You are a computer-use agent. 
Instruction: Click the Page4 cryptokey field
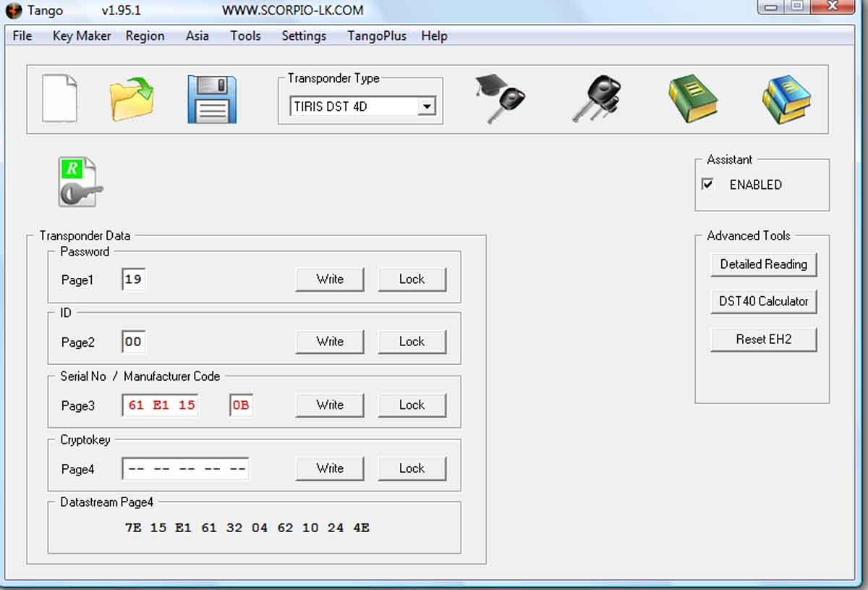click(x=185, y=469)
